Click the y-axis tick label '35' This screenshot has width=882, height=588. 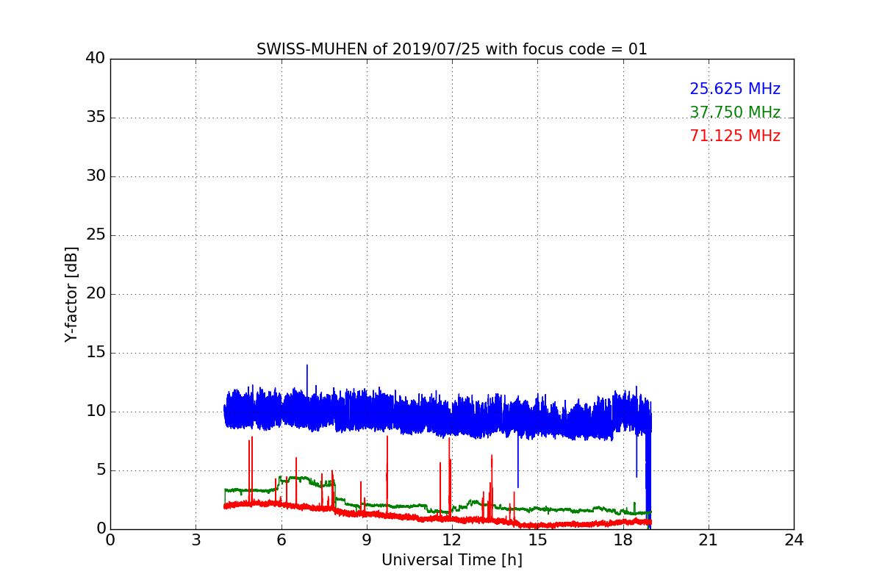coord(96,118)
